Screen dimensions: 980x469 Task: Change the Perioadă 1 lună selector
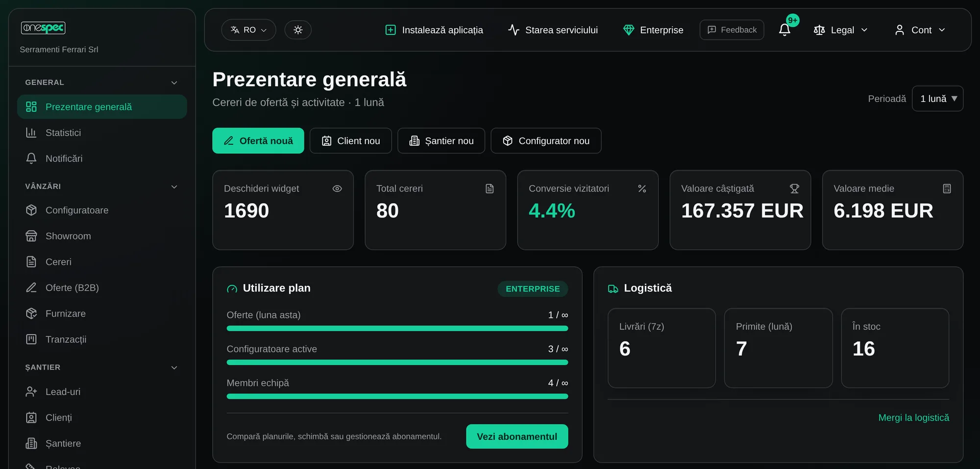click(938, 98)
